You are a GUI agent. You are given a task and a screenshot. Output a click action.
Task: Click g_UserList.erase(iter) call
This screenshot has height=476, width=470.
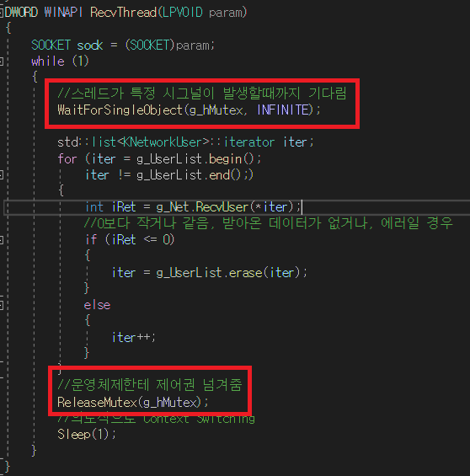coord(228,273)
